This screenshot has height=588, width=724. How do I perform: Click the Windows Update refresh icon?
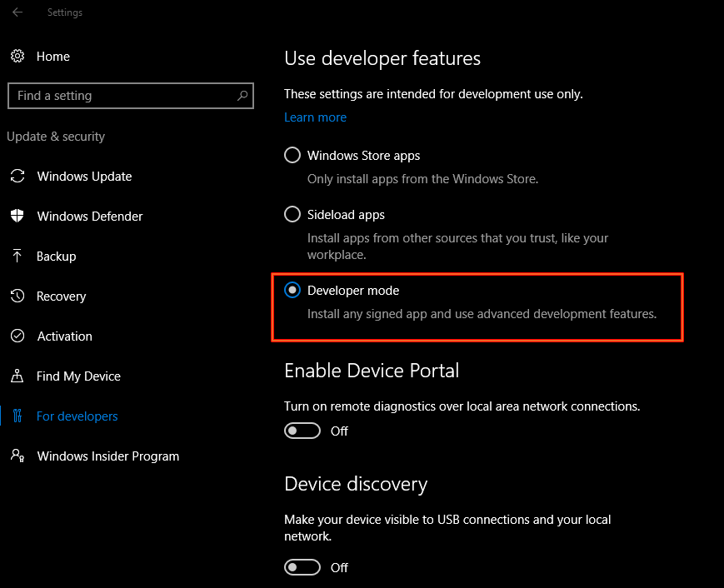pyautogui.click(x=17, y=177)
